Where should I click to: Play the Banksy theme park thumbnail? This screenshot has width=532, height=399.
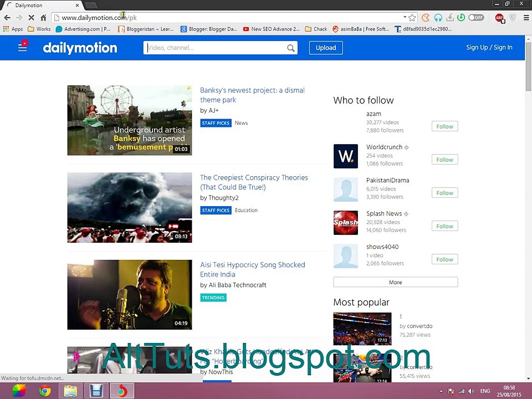tap(130, 120)
